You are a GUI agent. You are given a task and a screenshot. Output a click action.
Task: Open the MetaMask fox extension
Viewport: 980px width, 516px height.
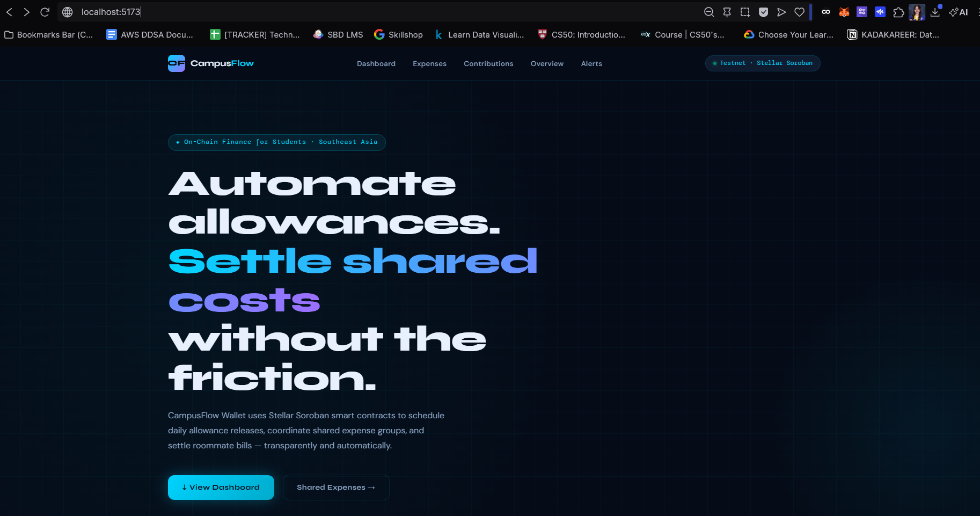click(x=844, y=12)
